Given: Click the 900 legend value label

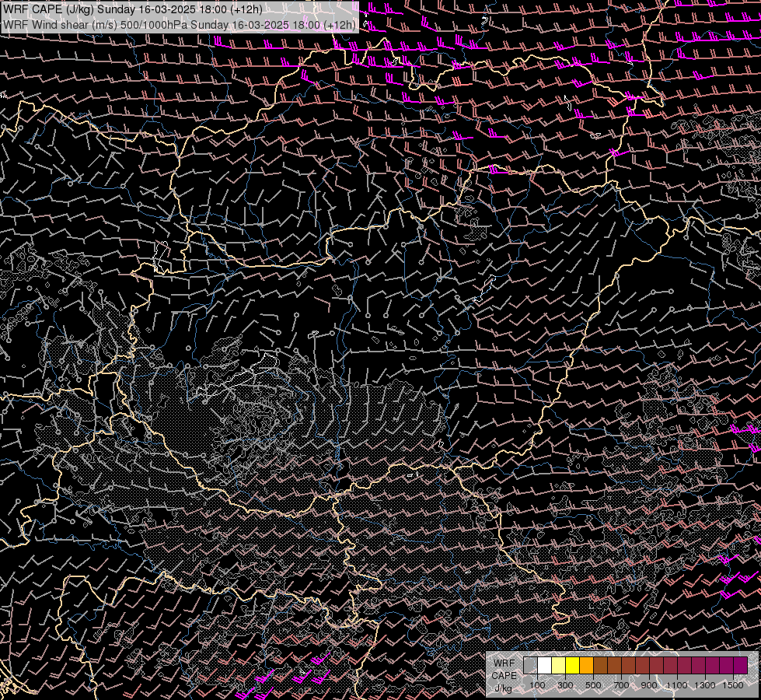Looking at the screenshot, I should pyautogui.click(x=649, y=685).
